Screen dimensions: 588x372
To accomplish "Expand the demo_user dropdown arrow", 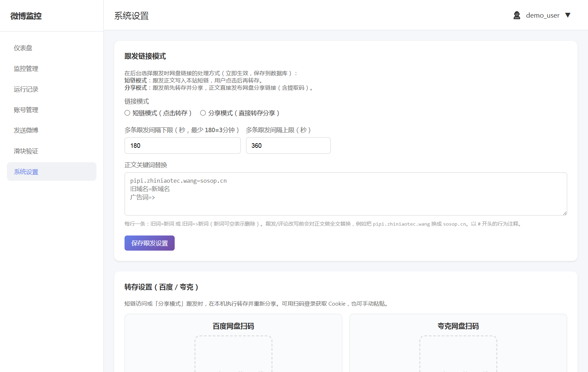I will click(x=568, y=15).
